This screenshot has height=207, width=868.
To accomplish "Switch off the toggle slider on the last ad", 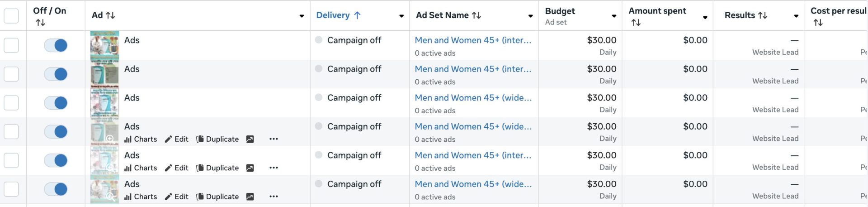I will (x=56, y=189).
